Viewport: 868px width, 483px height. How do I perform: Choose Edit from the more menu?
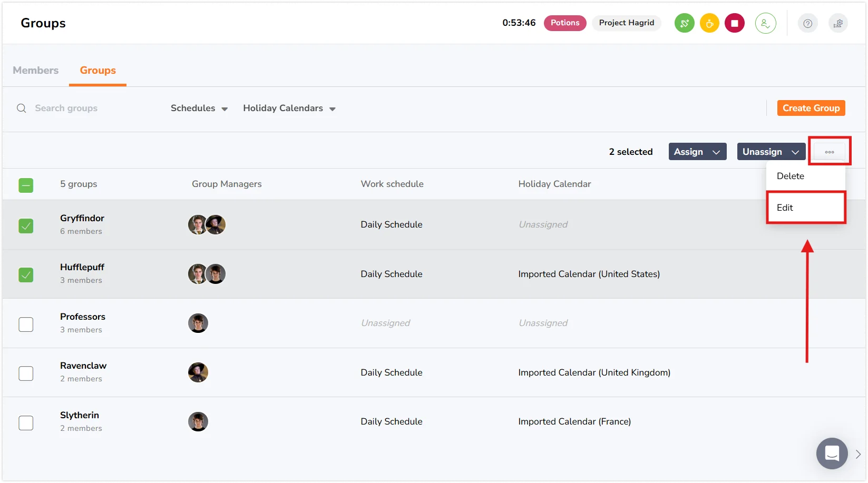(x=805, y=208)
